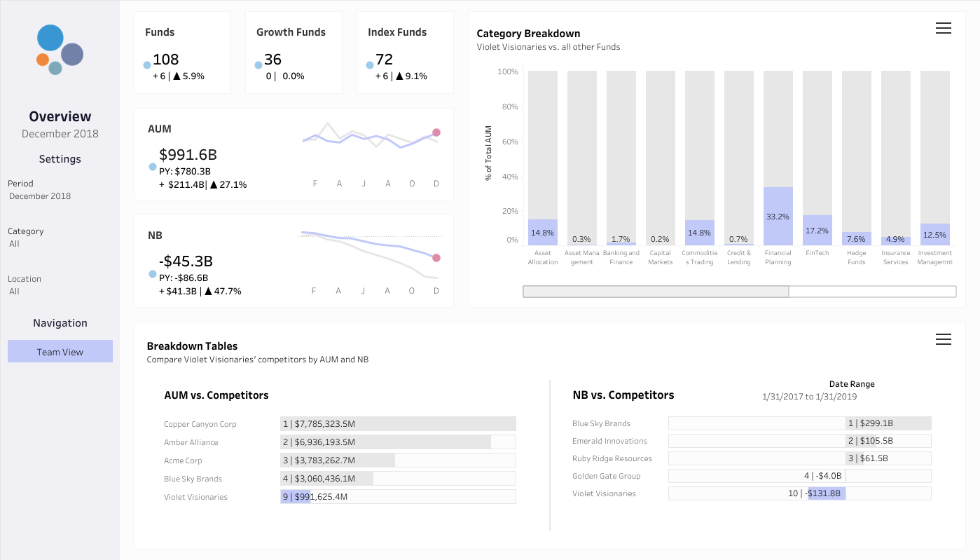Open the Breakdown Tables hamburger menu

coord(944,339)
